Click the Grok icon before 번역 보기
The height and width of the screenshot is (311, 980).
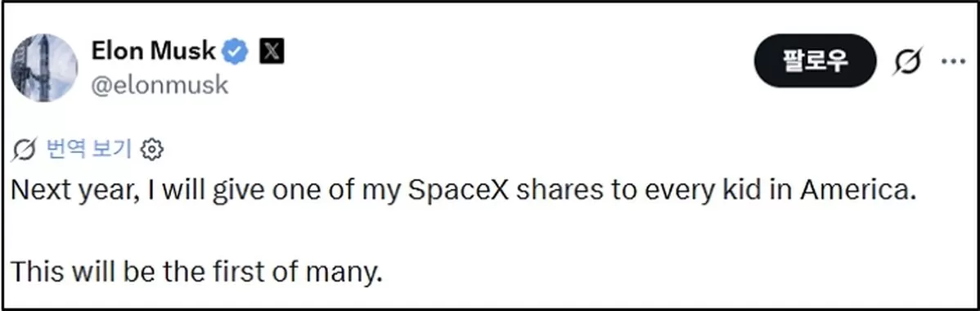tap(25, 149)
